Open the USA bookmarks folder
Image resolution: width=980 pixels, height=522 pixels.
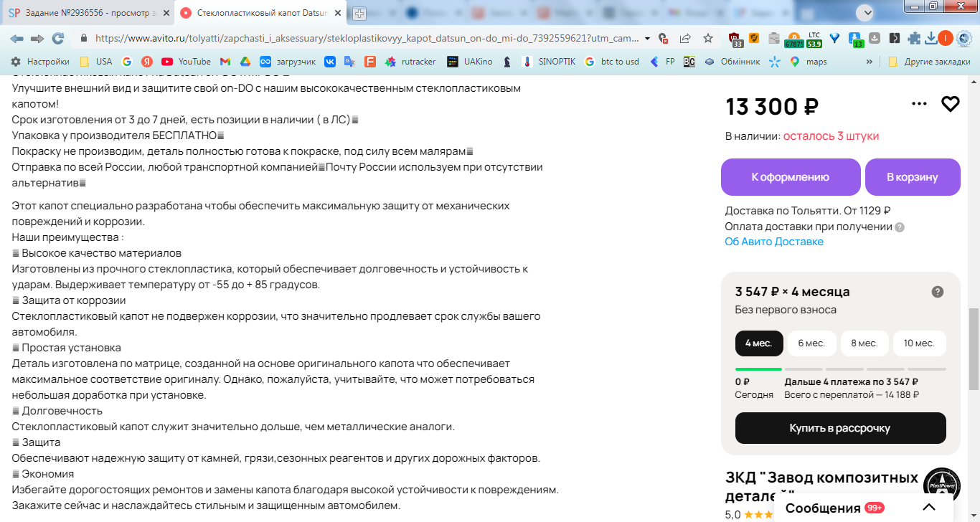pos(96,62)
